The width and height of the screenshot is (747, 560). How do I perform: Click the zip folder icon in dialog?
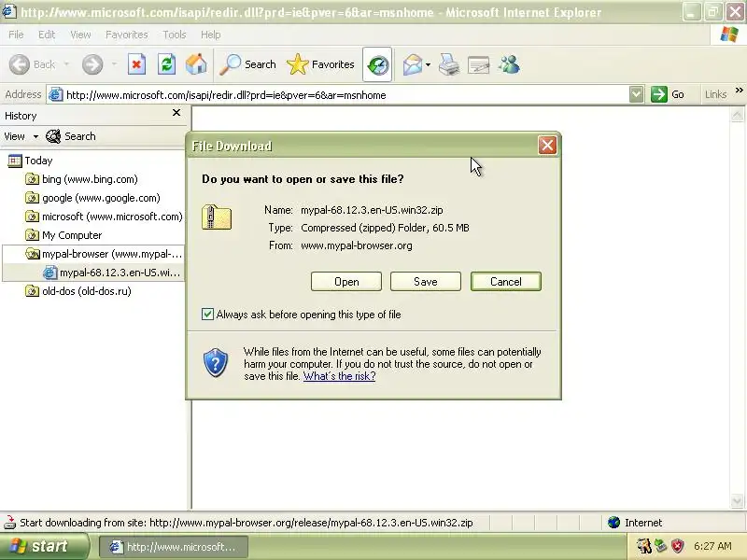coord(217,217)
